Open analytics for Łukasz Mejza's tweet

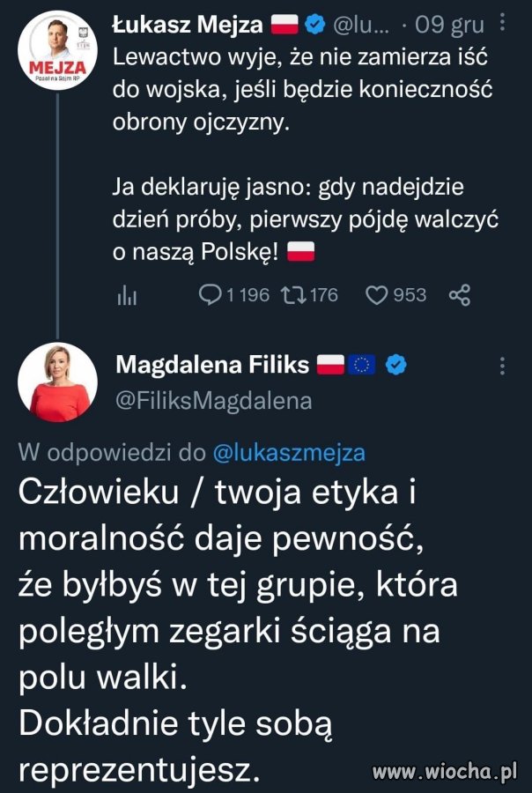click(128, 297)
